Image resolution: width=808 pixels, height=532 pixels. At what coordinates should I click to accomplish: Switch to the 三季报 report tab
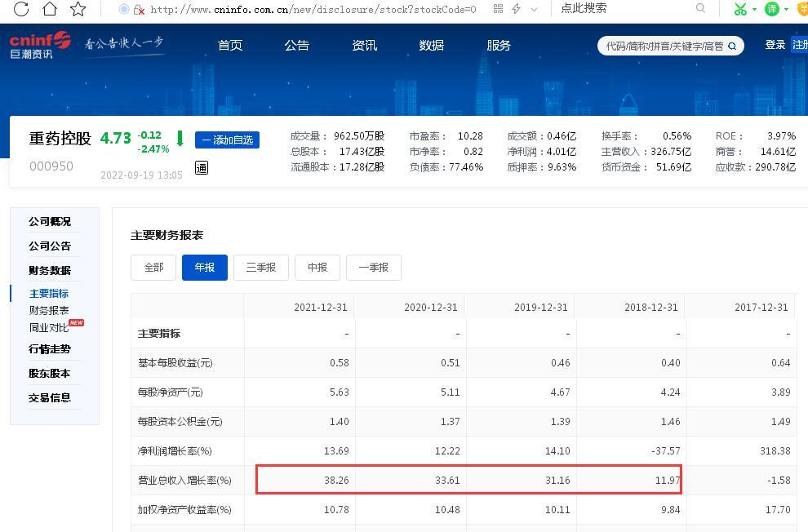point(260,268)
